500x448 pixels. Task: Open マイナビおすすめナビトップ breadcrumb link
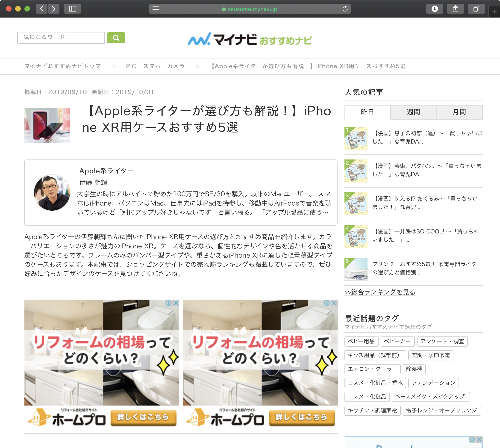tap(63, 66)
